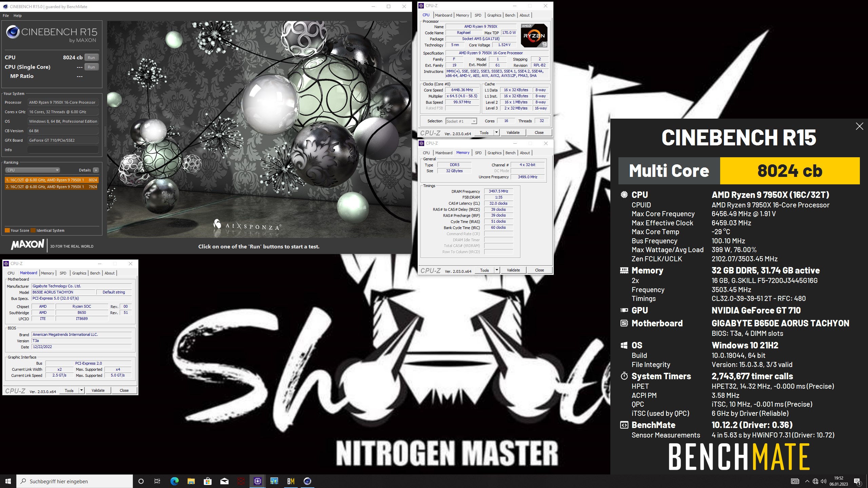Click the Memory module icon in BenchMate panel
Viewport: 868px width, 488px height.
pyautogui.click(x=624, y=270)
